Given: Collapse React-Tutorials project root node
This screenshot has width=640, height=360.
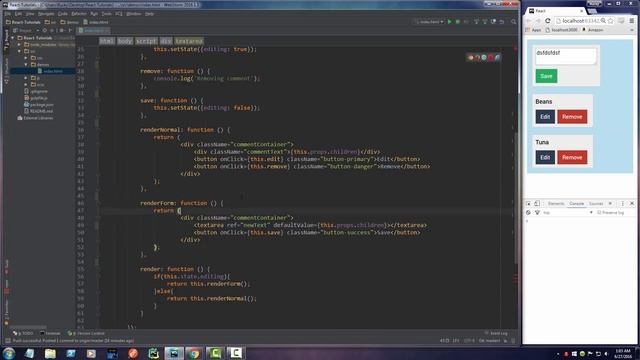Looking at the screenshot, I should pos(13,38).
